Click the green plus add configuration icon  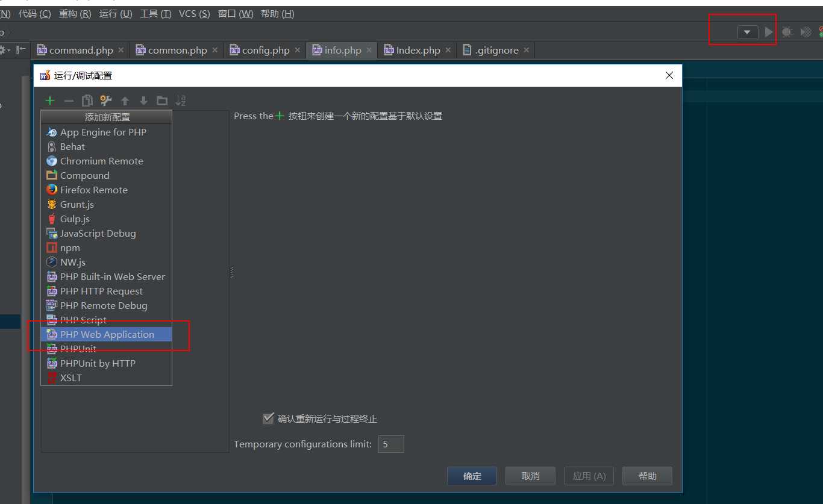(50, 101)
